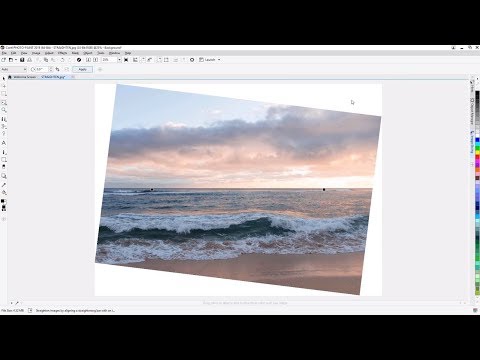480x360 pixels.
Task: Click the right straighten handle on the horizon
Action: [x=324, y=189]
